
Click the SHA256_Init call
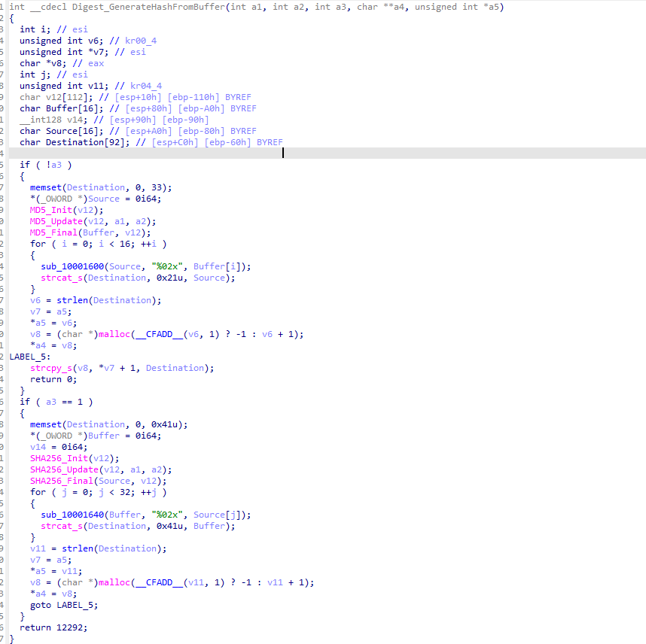point(59,458)
